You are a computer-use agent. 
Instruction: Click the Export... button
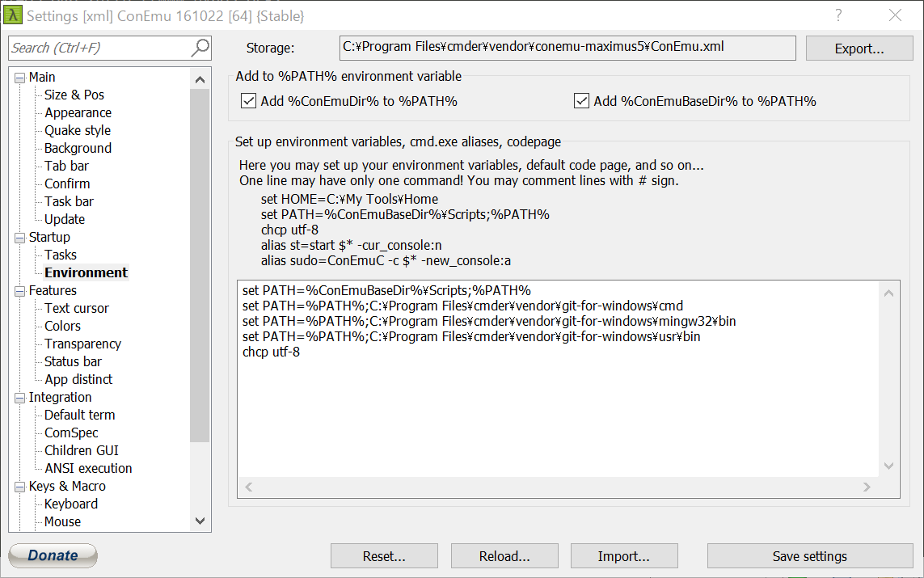(859, 49)
